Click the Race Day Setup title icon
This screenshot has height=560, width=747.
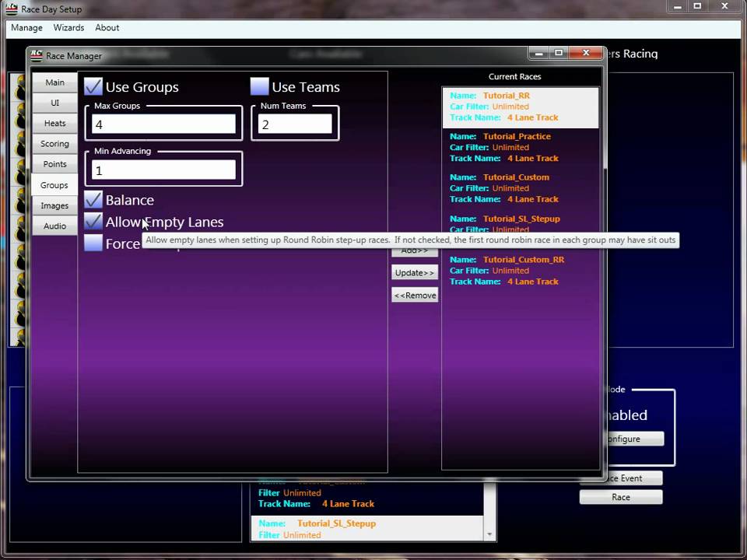(12, 9)
